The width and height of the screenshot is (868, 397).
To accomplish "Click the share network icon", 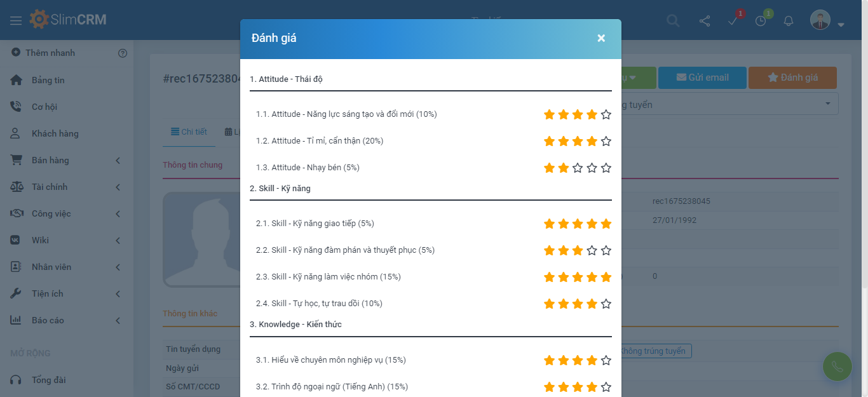I will click(x=704, y=20).
